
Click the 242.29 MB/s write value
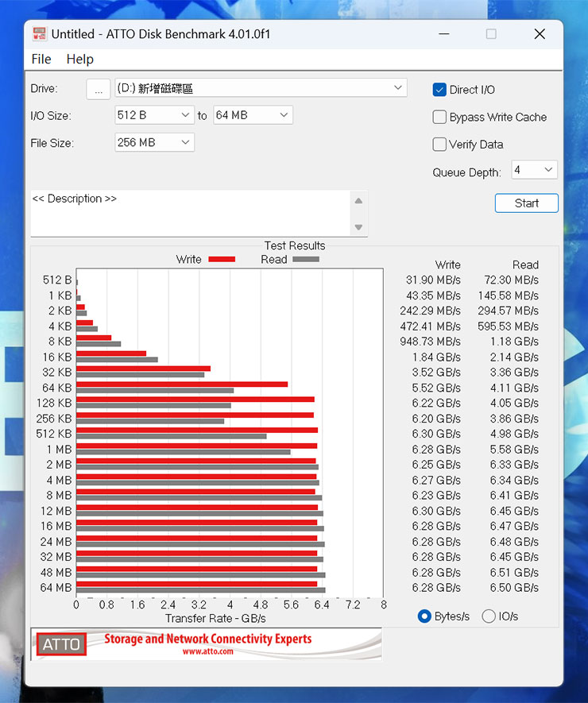pos(430,311)
